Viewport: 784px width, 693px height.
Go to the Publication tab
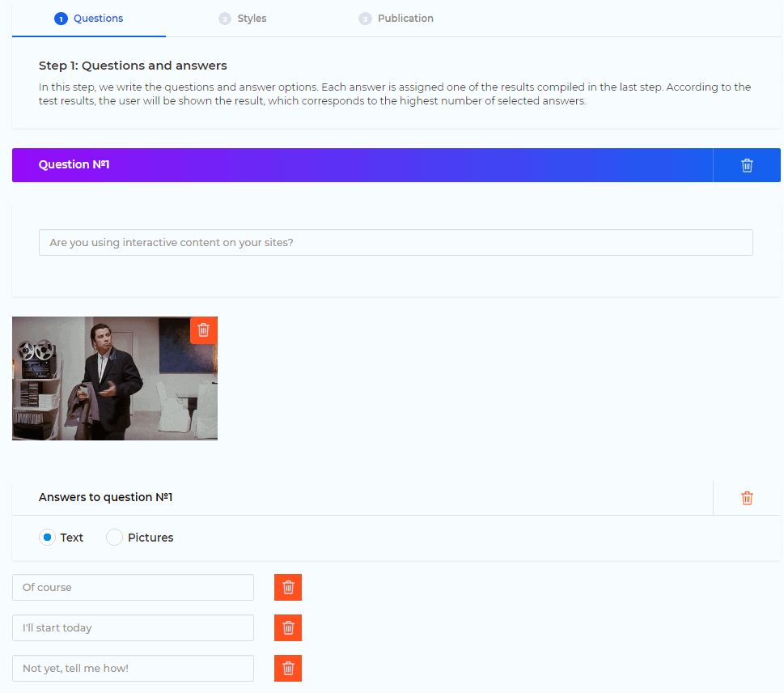[405, 19]
